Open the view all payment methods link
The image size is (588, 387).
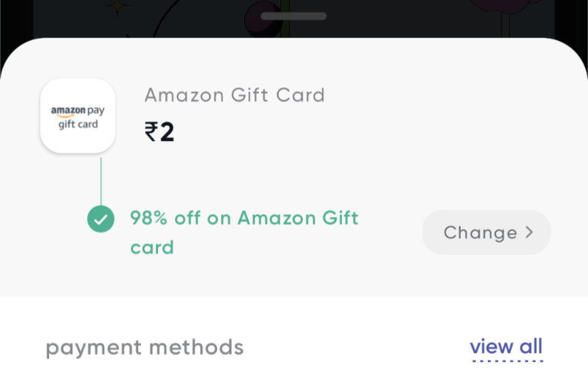(506, 346)
